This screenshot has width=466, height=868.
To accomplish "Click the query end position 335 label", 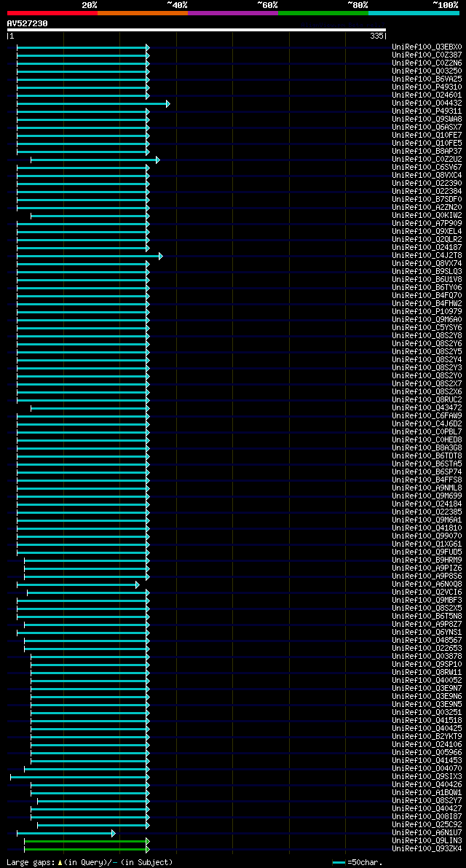I will [378, 36].
